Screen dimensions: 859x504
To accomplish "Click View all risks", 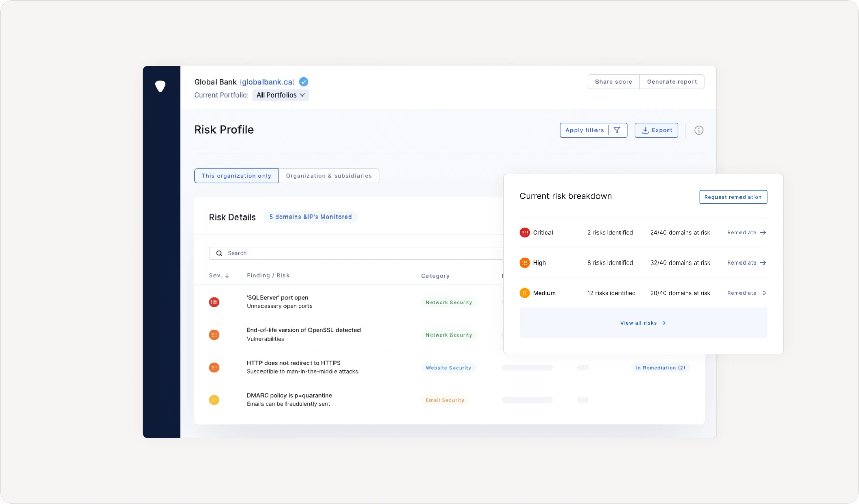I will tap(643, 323).
